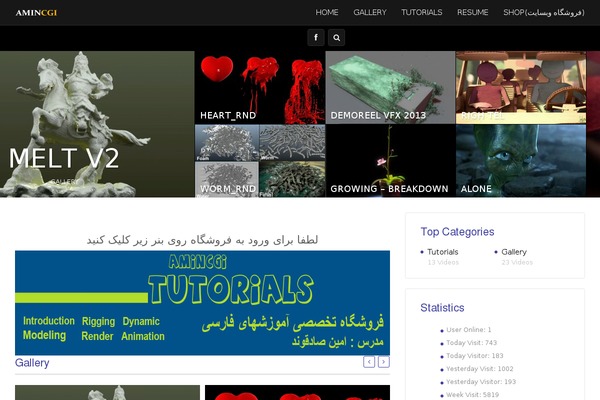Screen dimensions: 600x400
Task: Open the search magnifier icon
Action: pyautogui.click(x=336, y=38)
